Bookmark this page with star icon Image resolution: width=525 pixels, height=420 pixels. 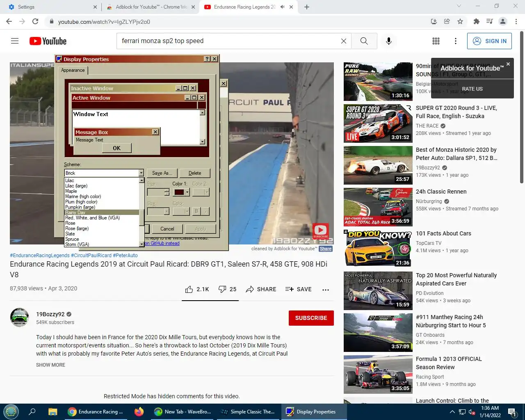point(460,21)
